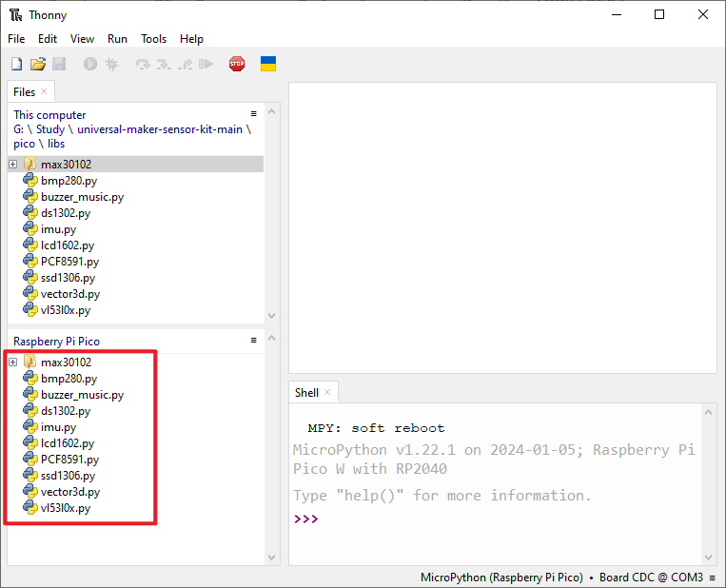Click the Step over toolbar icon
The height and width of the screenshot is (588, 726).
(x=143, y=64)
